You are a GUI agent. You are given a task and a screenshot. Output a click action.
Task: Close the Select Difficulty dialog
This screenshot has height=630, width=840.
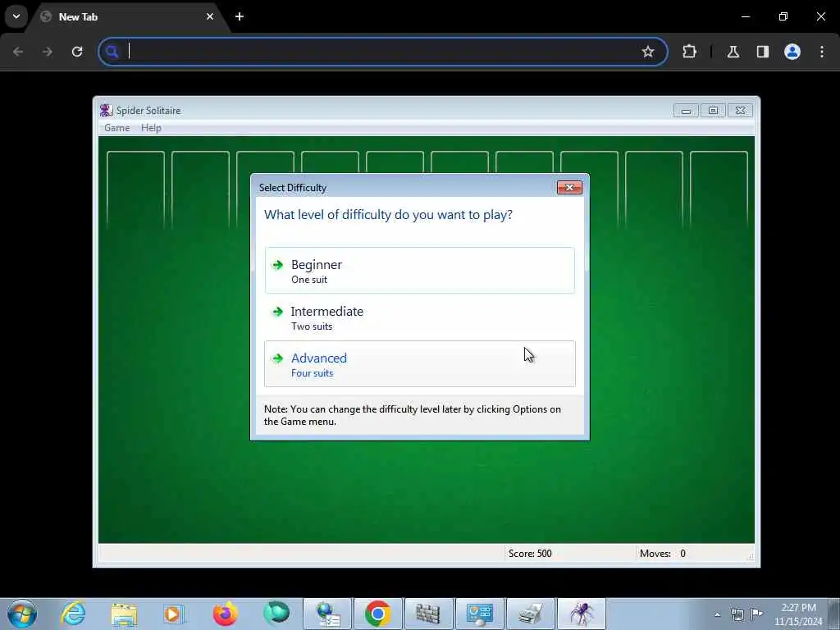click(569, 188)
